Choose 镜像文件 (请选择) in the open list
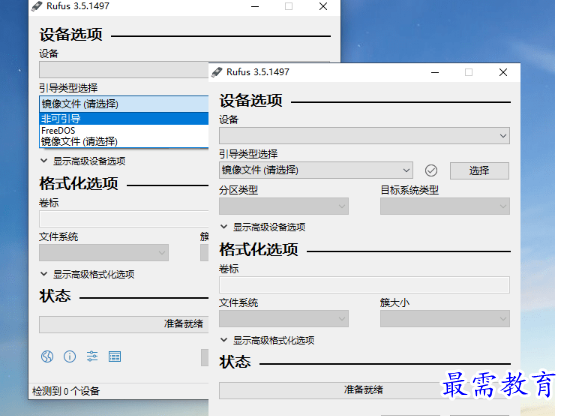564x416 pixels. 124,142
